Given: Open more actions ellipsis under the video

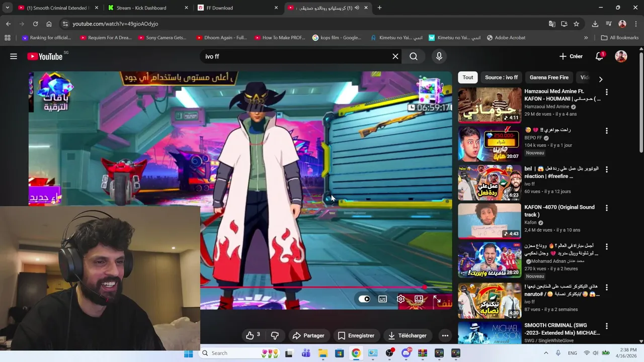Looking at the screenshot, I should click(x=445, y=335).
